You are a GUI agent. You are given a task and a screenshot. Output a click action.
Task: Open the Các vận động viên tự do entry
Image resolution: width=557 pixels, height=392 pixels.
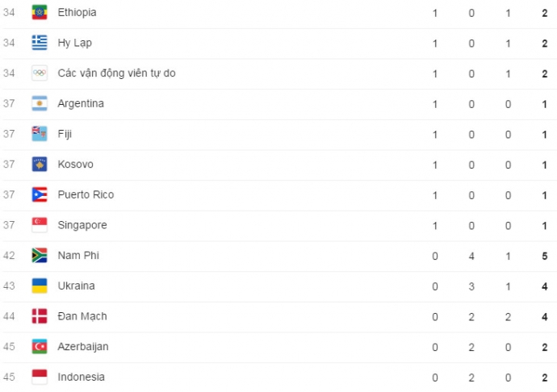[116, 73]
